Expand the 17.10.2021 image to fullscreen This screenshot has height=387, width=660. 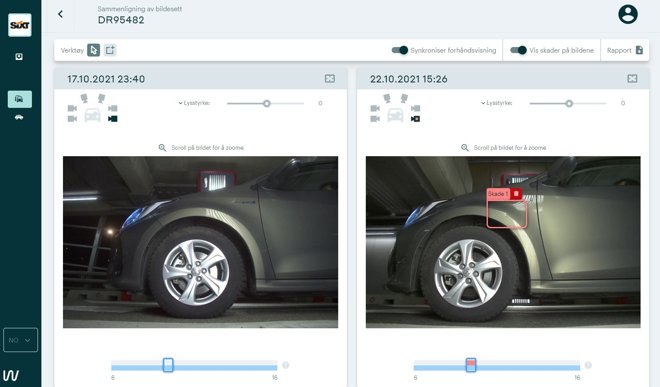tap(330, 79)
